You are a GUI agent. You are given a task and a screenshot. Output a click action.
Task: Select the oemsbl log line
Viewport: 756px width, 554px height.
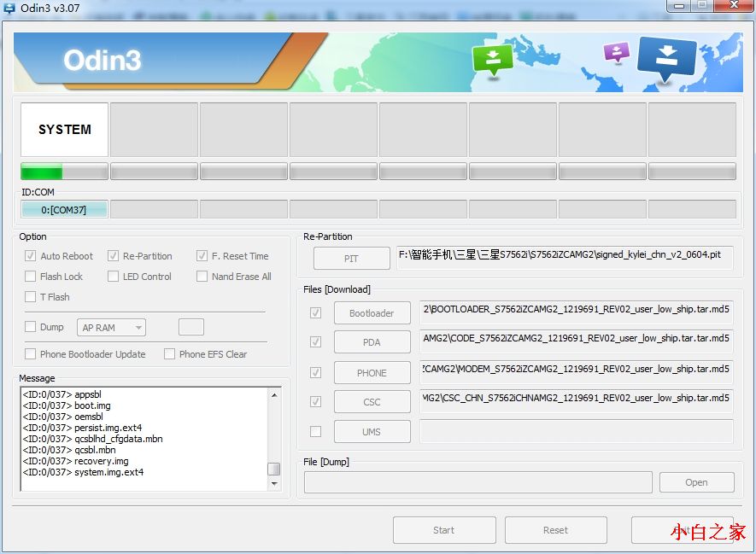click(x=62, y=417)
